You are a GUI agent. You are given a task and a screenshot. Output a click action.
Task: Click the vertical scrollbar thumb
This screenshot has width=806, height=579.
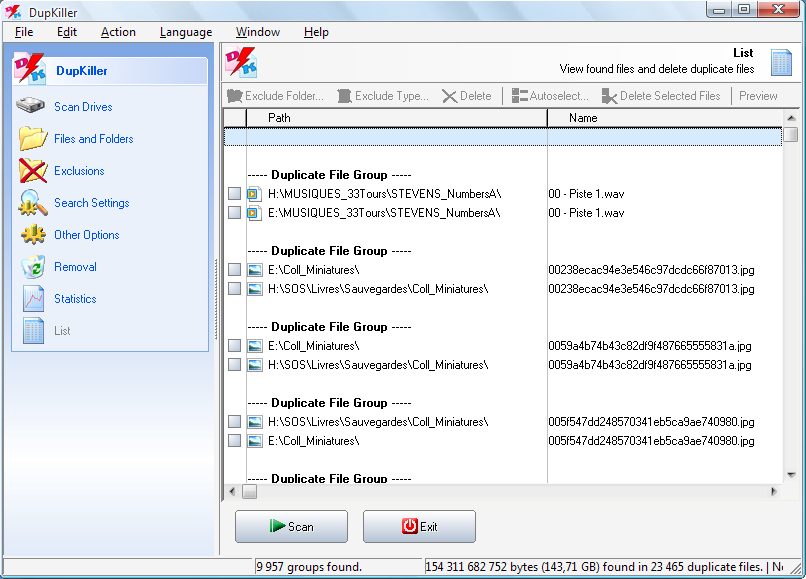coord(791,135)
